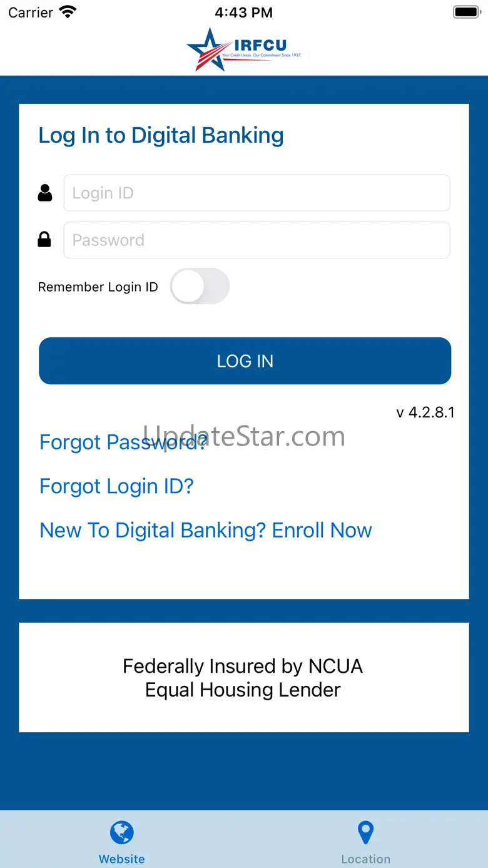The height and width of the screenshot is (868, 488).
Task: Click the battery indicator icon
Action: pos(466,12)
